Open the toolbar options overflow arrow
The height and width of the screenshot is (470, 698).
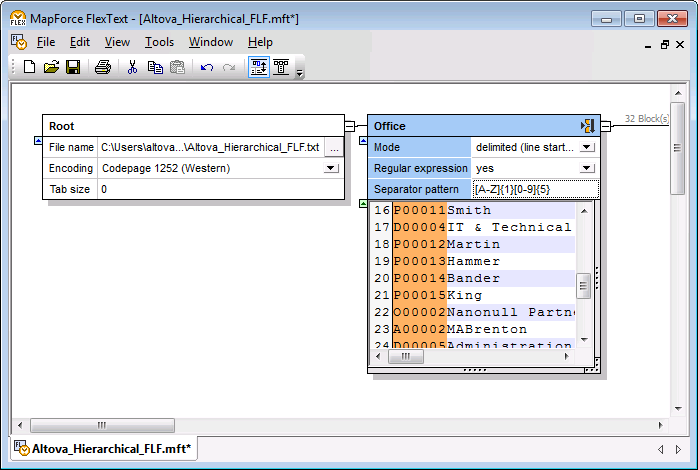tap(299, 72)
